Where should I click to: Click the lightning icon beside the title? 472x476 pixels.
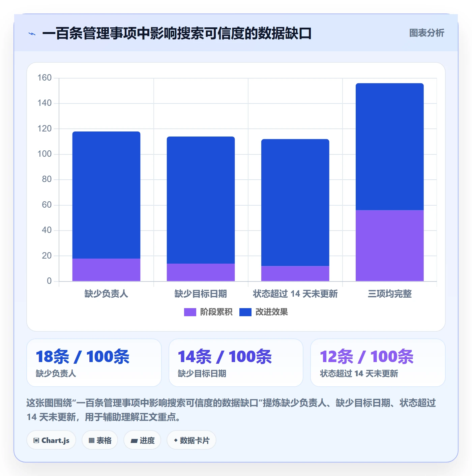point(32,34)
